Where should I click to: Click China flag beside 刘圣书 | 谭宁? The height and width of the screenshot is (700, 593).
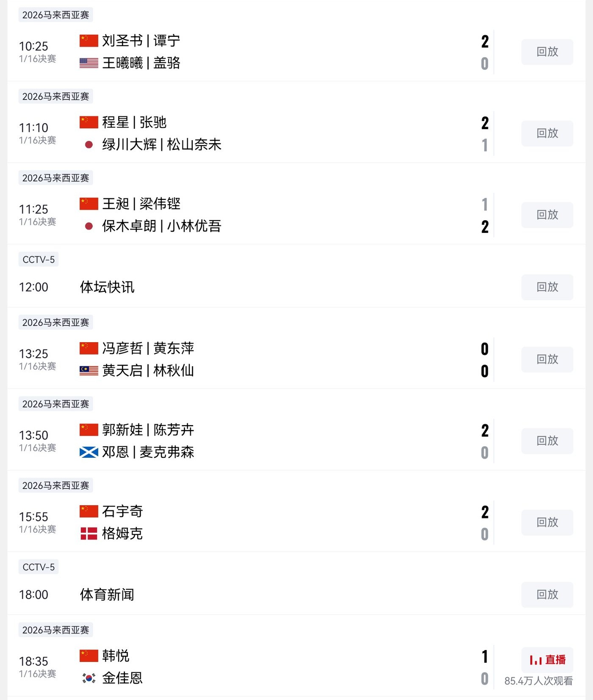coord(89,41)
